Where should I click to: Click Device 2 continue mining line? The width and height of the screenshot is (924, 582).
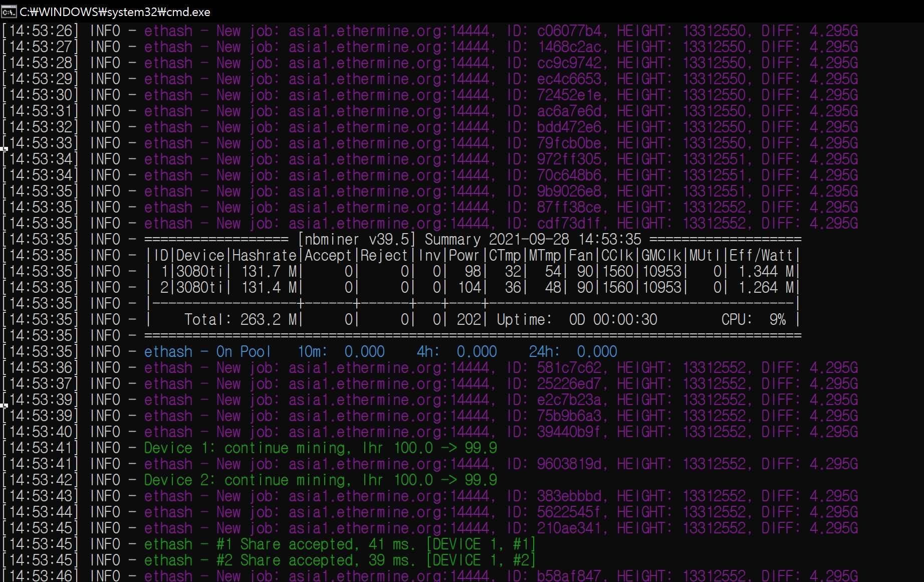pos(321,480)
